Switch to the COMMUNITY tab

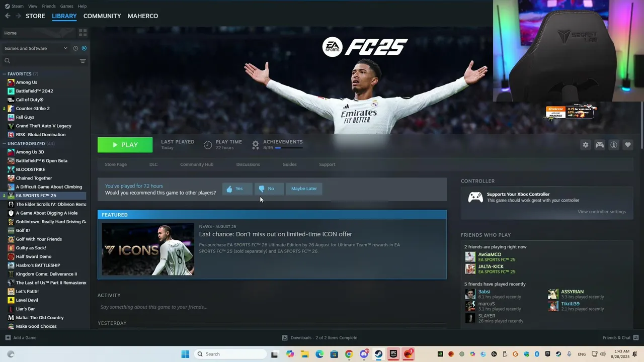click(x=102, y=16)
